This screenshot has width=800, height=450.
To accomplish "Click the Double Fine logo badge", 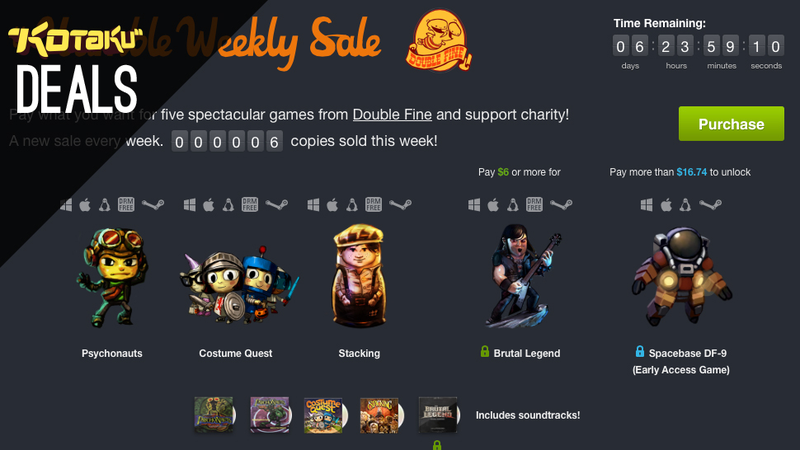I will click(439, 40).
